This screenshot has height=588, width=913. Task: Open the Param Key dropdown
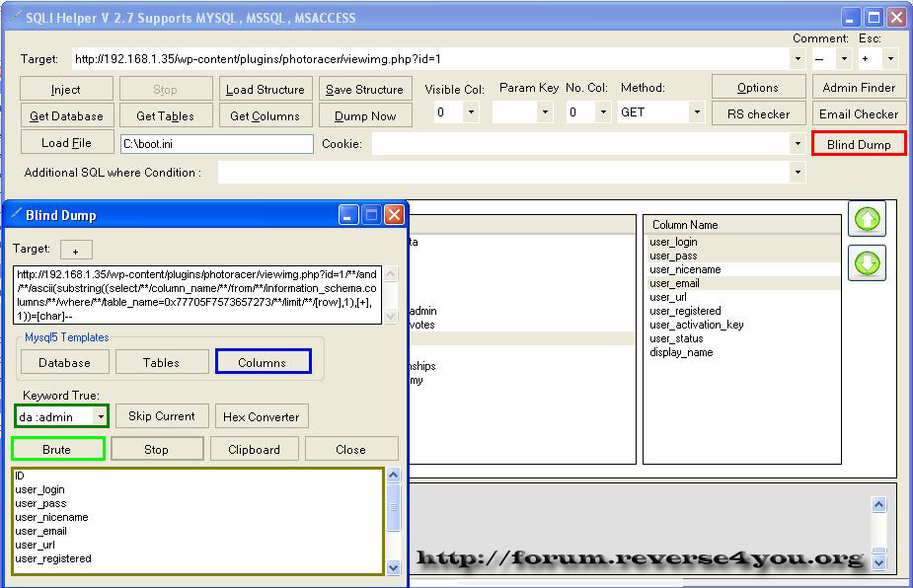pos(545,111)
